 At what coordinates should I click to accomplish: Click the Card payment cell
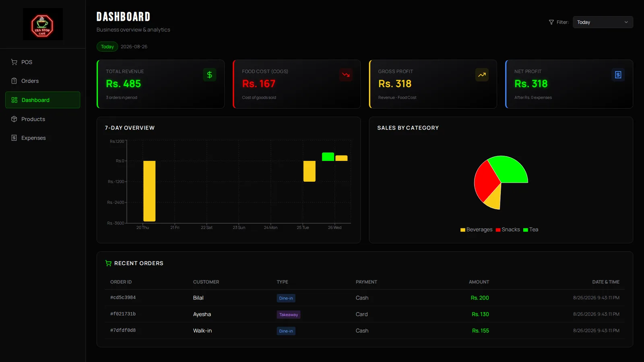point(362,315)
